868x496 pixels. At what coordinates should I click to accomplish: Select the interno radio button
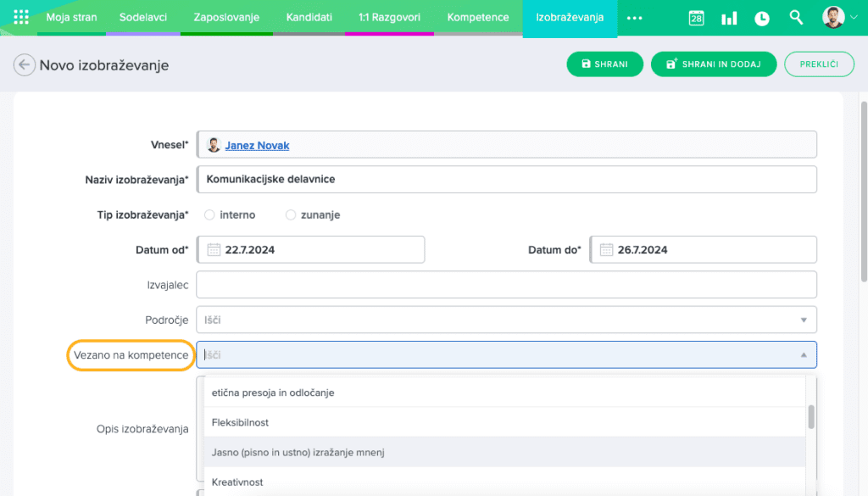pyautogui.click(x=209, y=215)
